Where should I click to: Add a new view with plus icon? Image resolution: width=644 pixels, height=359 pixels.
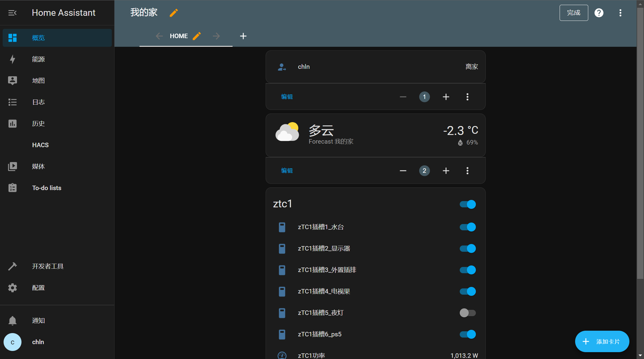[243, 36]
